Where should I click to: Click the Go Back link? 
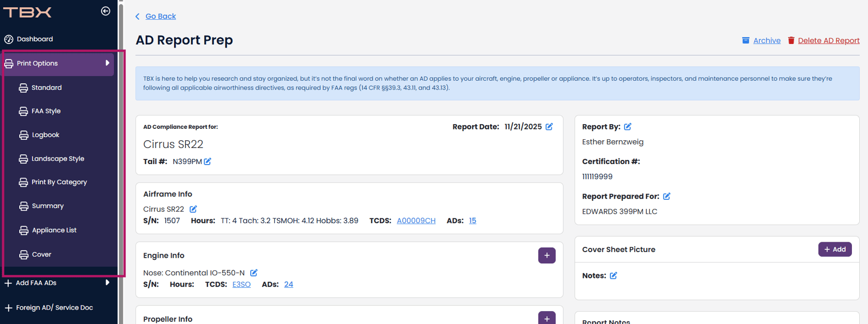(161, 16)
